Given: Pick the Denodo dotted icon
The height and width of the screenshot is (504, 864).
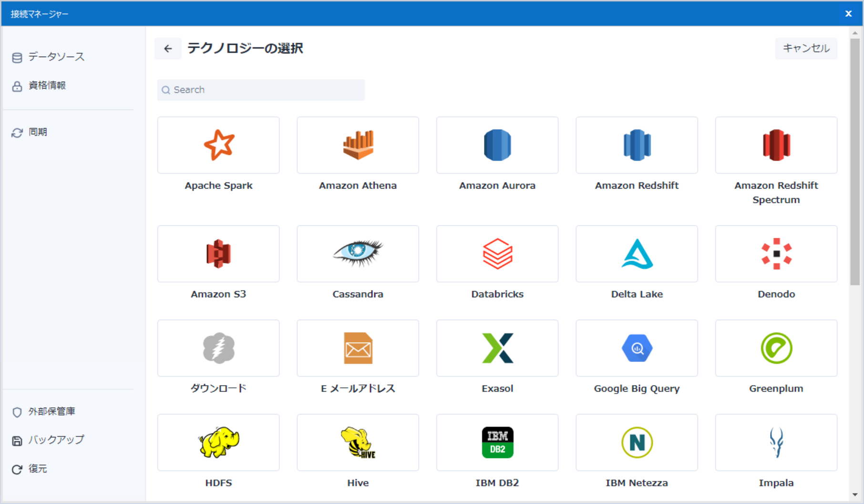Looking at the screenshot, I should [x=776, y=253].
